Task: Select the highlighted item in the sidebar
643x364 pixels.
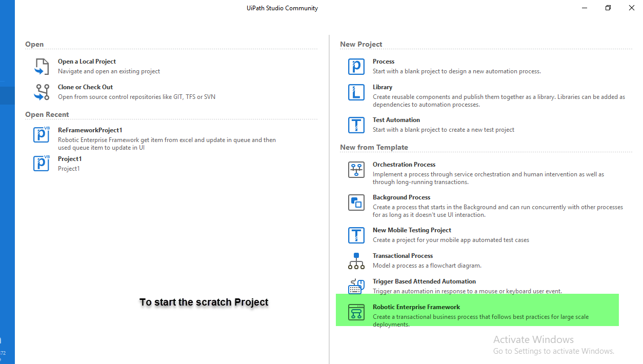Action: coord(7,95)
